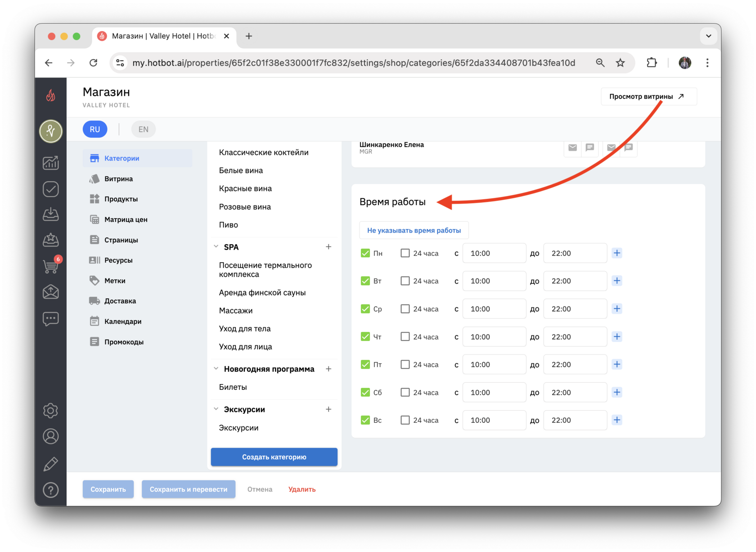Add time interval for Пт row
The width and height of the screenshot is (756, 552).
click(x=617, y=364)
